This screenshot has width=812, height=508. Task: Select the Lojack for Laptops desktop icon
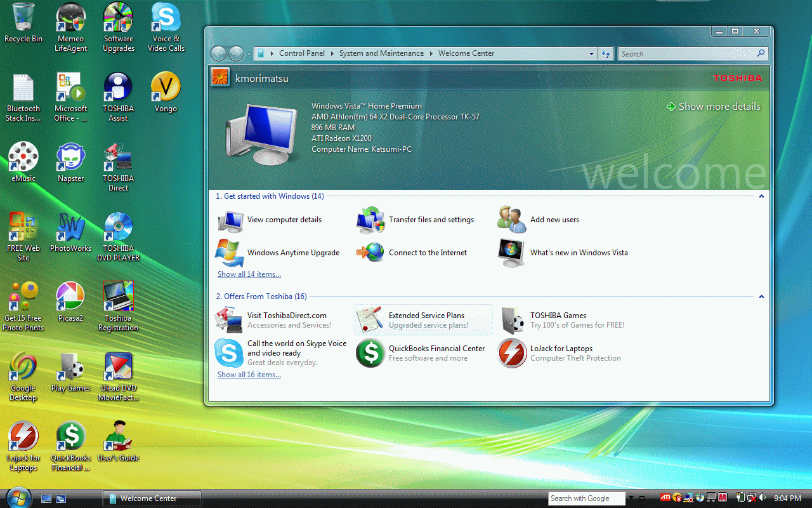tap(23, 446)
